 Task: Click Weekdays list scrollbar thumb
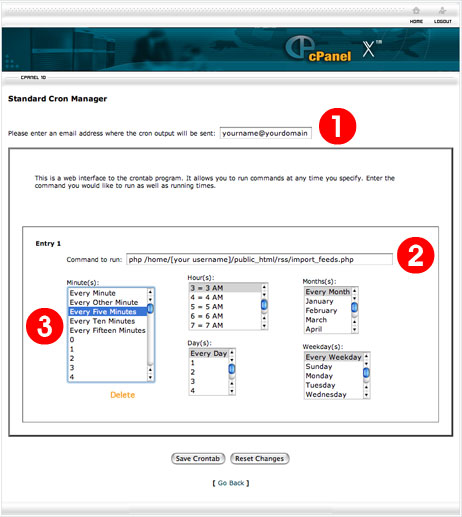click(366, 372)
